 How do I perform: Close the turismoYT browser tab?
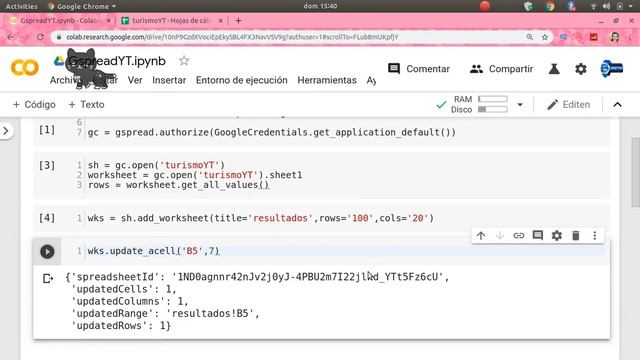220,20
